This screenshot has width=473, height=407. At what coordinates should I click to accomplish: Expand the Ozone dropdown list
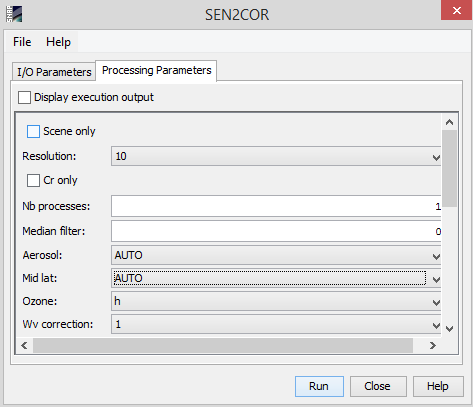(276, 302)
